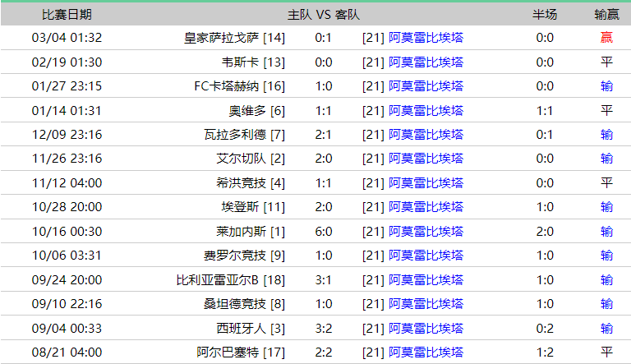Click the 3:1 score against 比利亚雷亚尔B
The image size is (631, 364).
click(324, 280)
